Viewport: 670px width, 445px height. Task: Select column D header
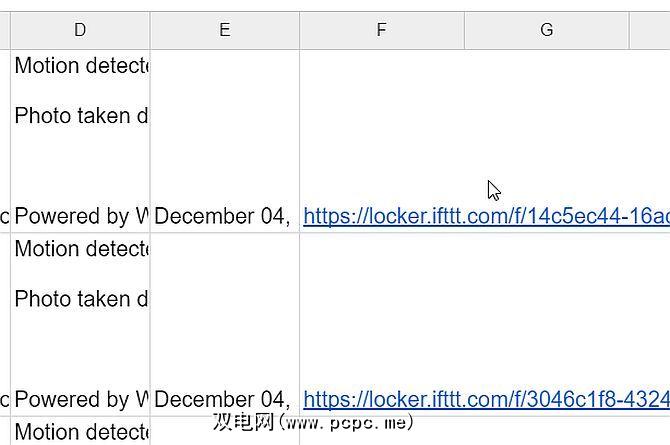[80, 30]
